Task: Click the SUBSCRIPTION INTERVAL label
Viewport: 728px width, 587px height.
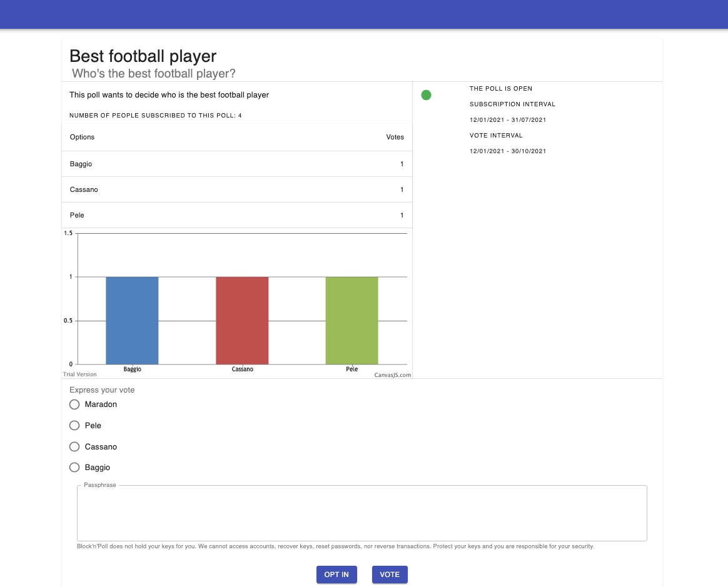Action: pos(512,104)
